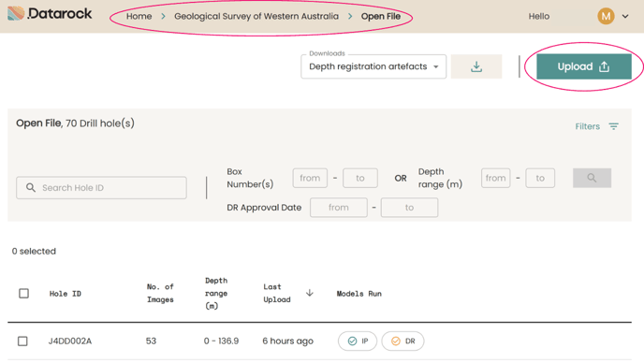Expand the user account menu chevron
The image size is (644, 363).
[x=625, y=17]
